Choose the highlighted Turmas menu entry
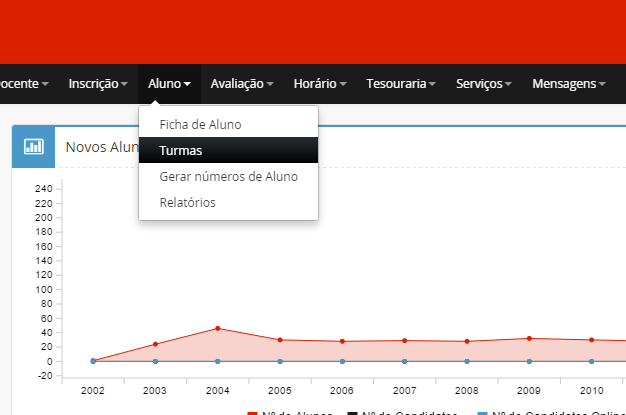626x415 pixels. point(181,151)
